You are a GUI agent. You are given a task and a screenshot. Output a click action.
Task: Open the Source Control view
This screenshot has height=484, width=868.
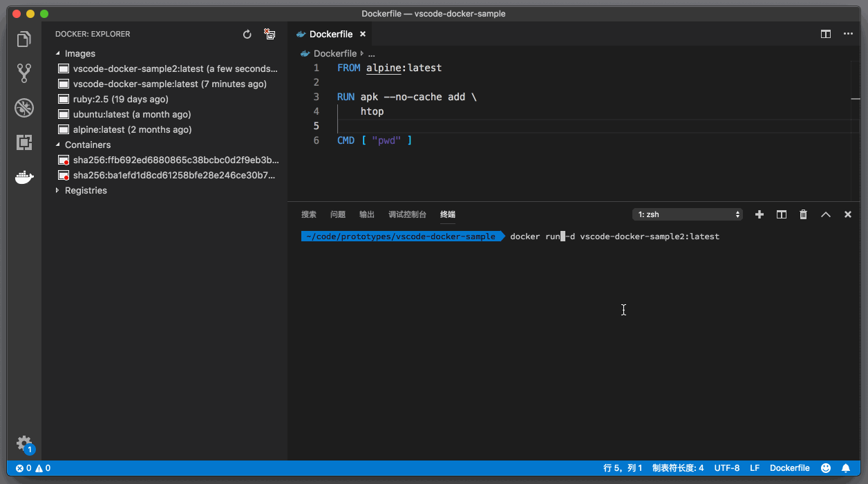[24, 73]
